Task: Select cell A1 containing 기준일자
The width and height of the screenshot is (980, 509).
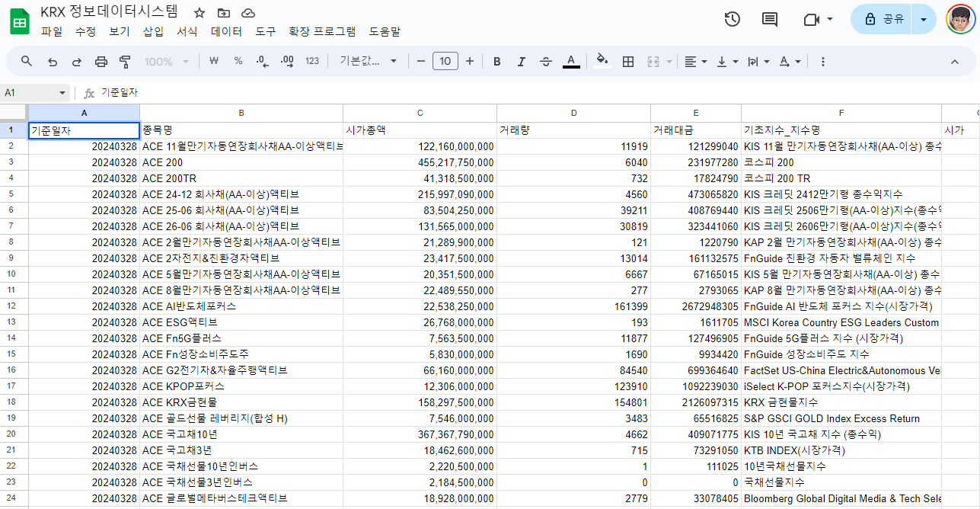Action: 84,130
